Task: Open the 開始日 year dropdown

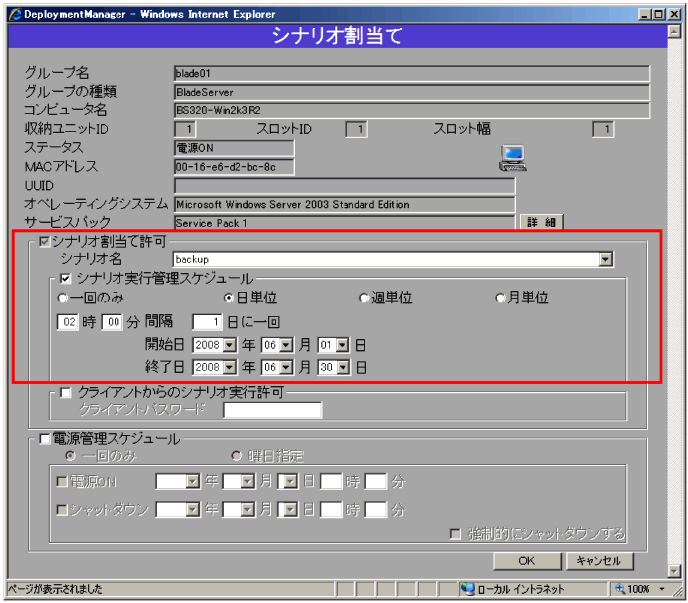Action: (229, 345)
